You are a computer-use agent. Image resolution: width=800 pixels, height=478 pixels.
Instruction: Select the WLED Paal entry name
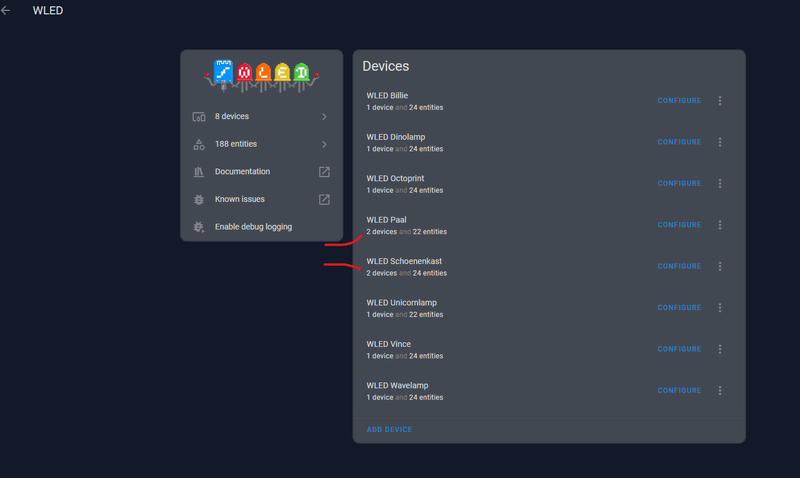[386, 219]
